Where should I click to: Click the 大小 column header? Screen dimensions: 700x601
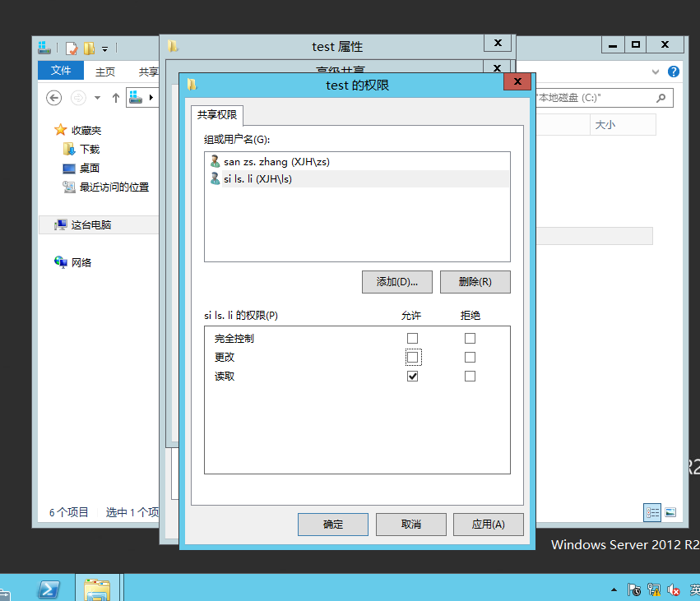[x=623, y=125]
